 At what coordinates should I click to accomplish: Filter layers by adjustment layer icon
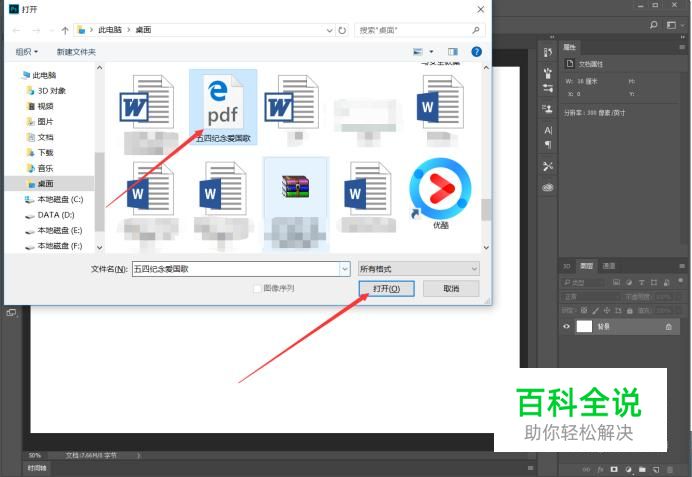point(629,282)
